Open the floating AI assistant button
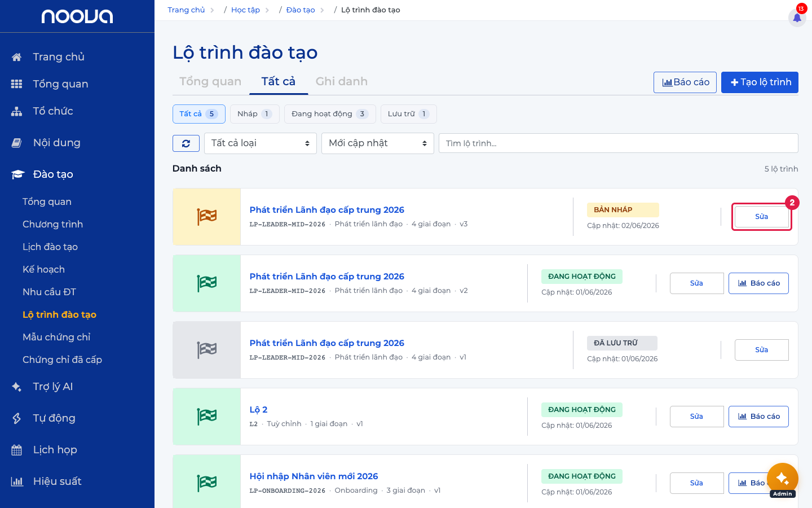The height and width of the screenshot is (508, 812). pyautogui.click(x=782, y=479)
